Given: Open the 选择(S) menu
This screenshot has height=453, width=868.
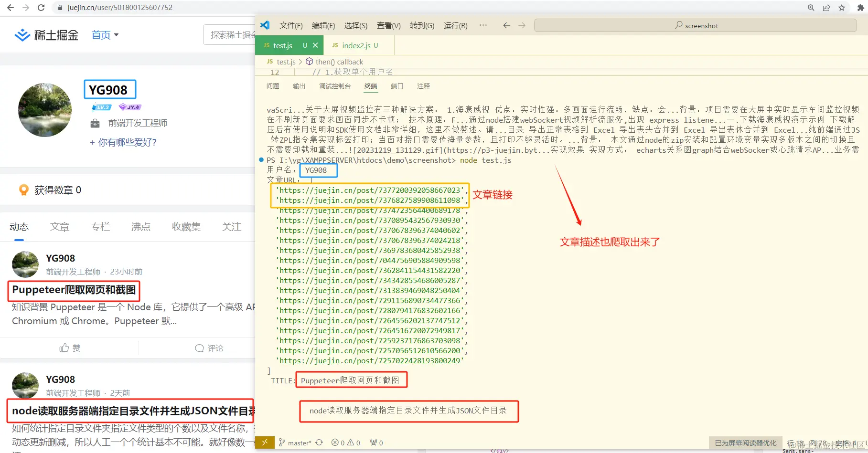Looking at the screenshot, I should 356,25.
